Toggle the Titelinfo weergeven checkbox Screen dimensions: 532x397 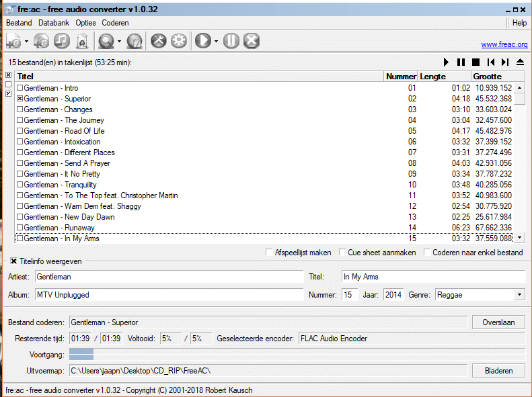(x=13, y=261)
